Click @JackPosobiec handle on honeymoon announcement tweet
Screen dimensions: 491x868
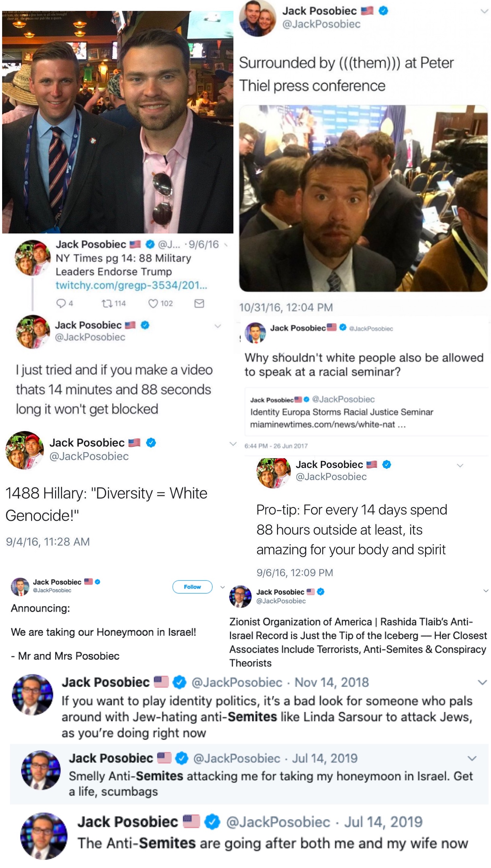[52, 590]
